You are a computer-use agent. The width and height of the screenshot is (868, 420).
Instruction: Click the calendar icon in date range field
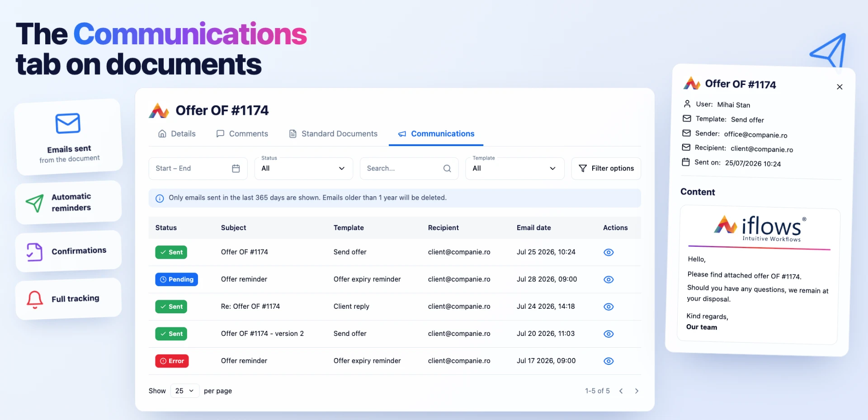(236, 168)
